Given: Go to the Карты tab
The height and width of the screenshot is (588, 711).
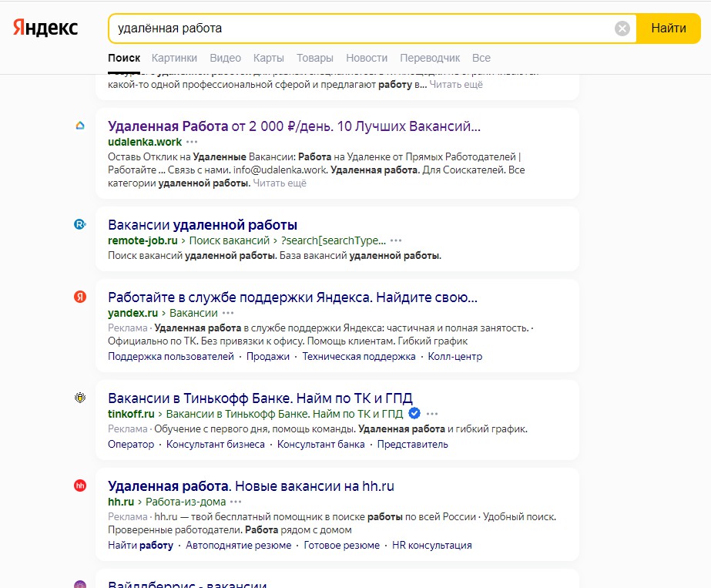Looking at the screenshot, I should pyautogui.click(x=268, y=58).
